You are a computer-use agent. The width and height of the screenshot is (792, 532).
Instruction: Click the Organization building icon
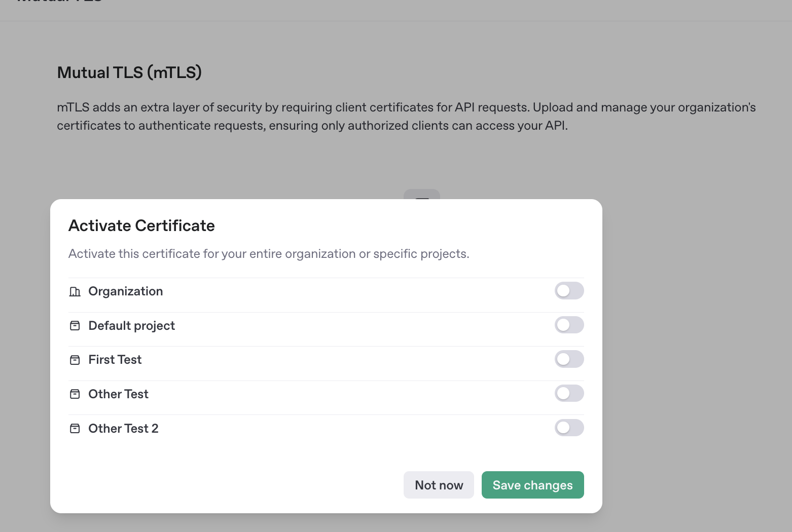point(75,291)
